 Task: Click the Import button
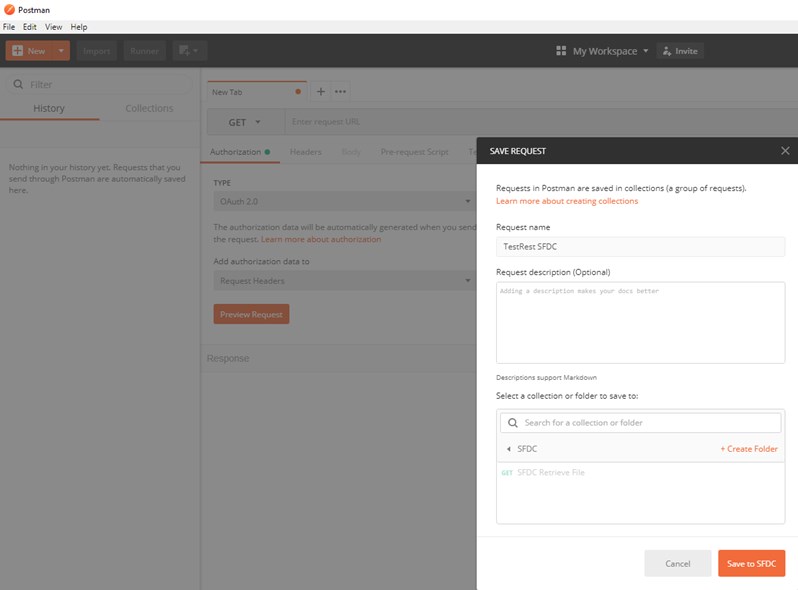pos(97,51)
